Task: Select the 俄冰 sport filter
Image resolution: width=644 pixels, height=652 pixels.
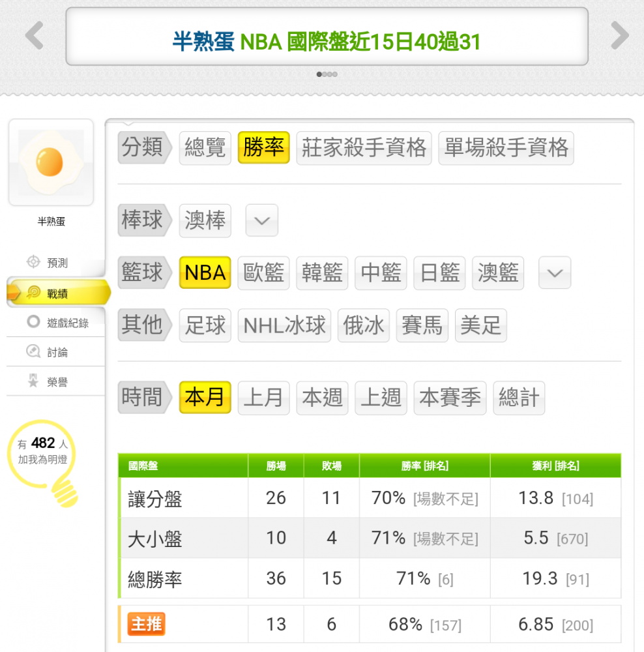Action: coord(364,325)
